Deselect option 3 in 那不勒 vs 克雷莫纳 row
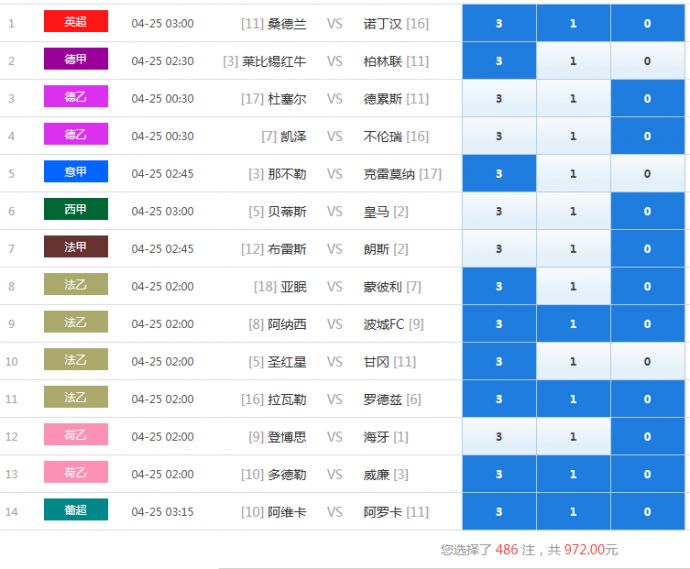Screen dimensions: 690x569 [x=499, y=173]
